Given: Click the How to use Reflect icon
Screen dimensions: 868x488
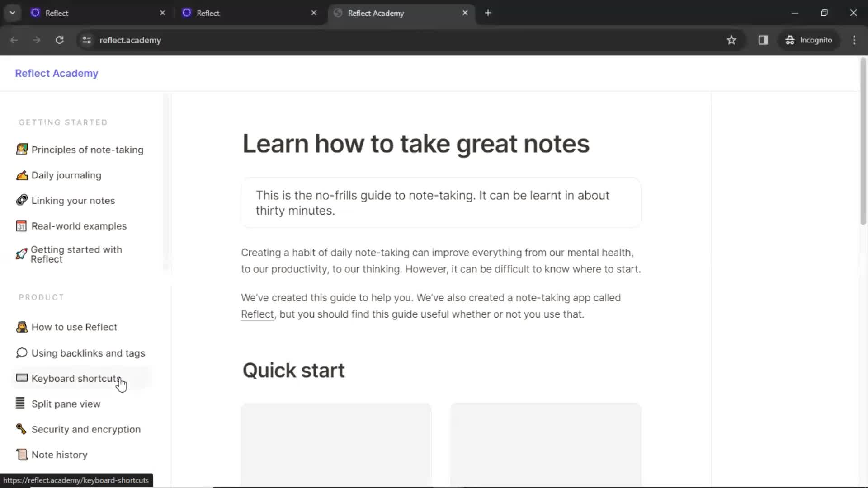Looking at the screenshot, I should 22,327.
